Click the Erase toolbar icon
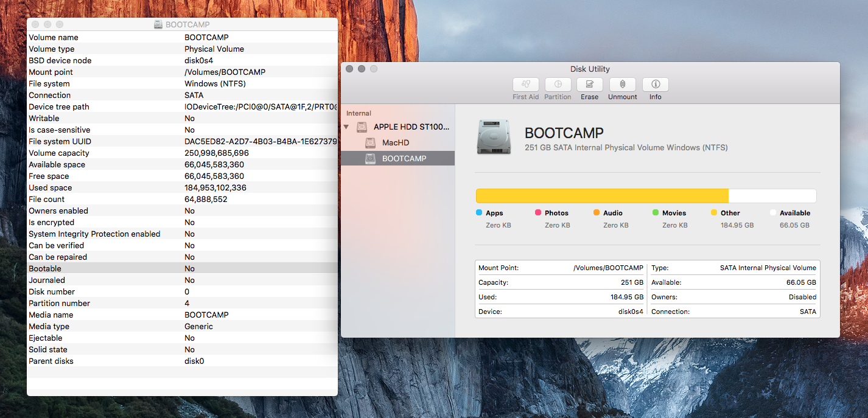 click(x=589, y=85)
